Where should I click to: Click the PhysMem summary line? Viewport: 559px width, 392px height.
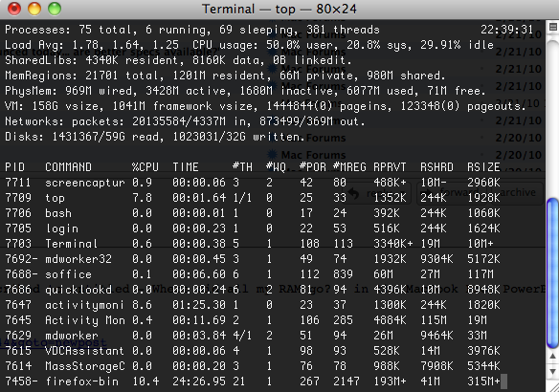coord(245,91)
